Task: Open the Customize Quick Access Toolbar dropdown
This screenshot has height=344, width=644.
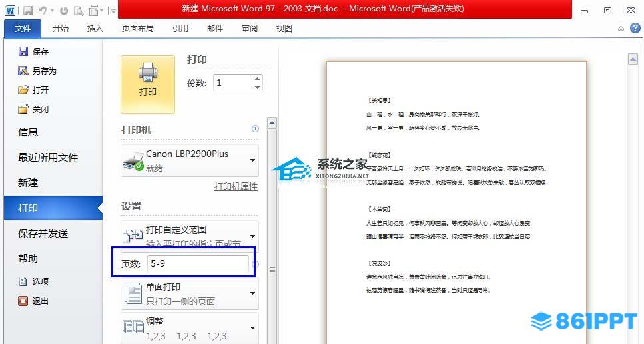Action: pyautogui.click(x=113, y=11)
